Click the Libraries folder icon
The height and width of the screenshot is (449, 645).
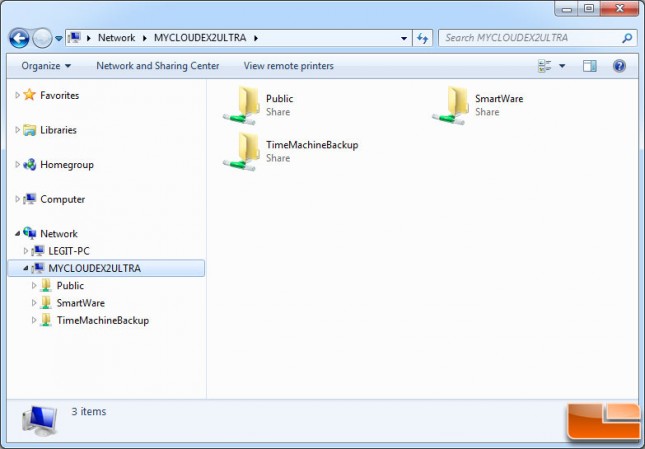[29, 130]
